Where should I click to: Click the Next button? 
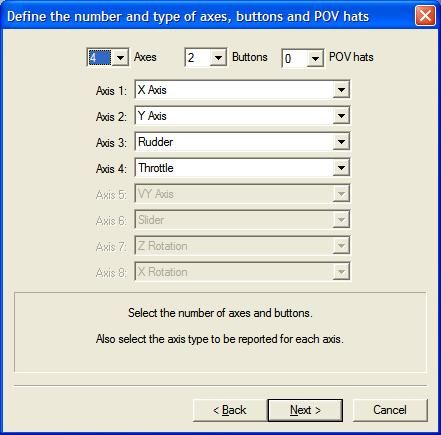pyautogui.click(x=305, y=410)
